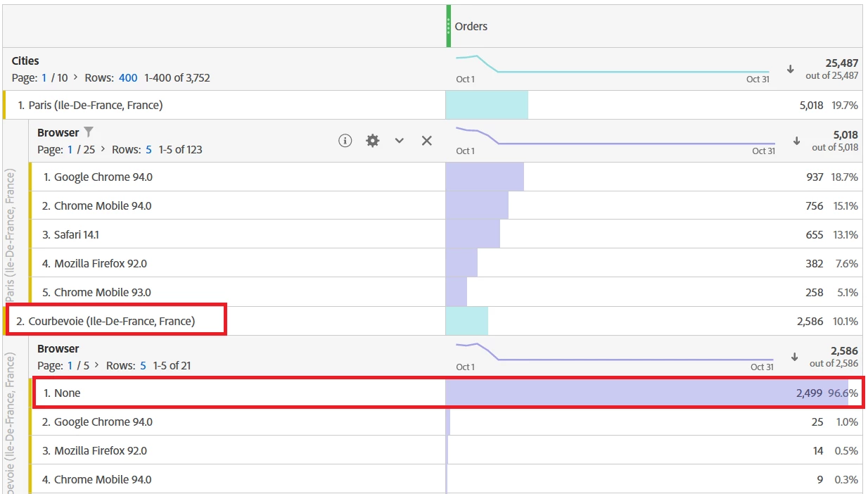Click total 25,487 in Cities header

pos(841,63)
